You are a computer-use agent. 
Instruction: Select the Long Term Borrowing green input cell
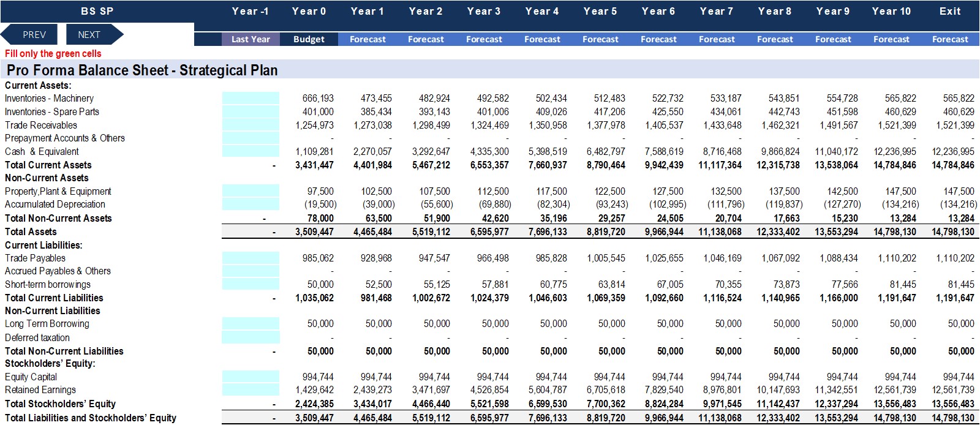pyautogui.click(x=251, y=324)
